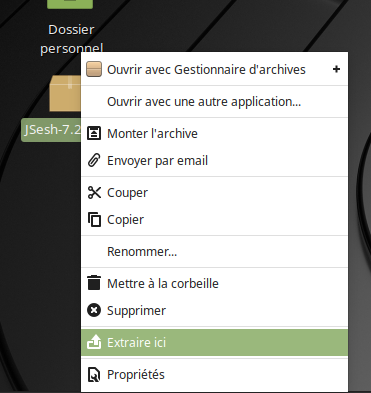Open the Dossier personnel desktop folder
This screenshot has height=393, width=371.
click(71, 28)
